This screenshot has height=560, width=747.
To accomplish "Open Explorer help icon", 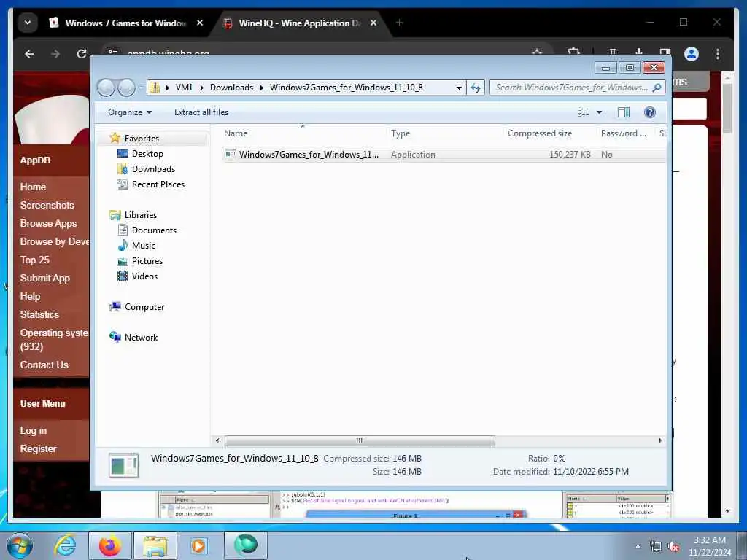I will click(x=649, y=112).
